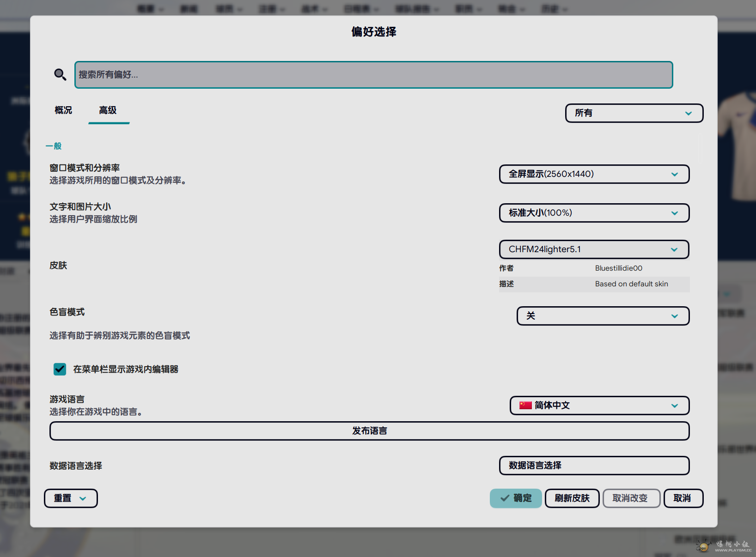The height and width of the screenshot is (557, 756).
Task: Click the magnifying glass search icon
Action: [60, 74]
